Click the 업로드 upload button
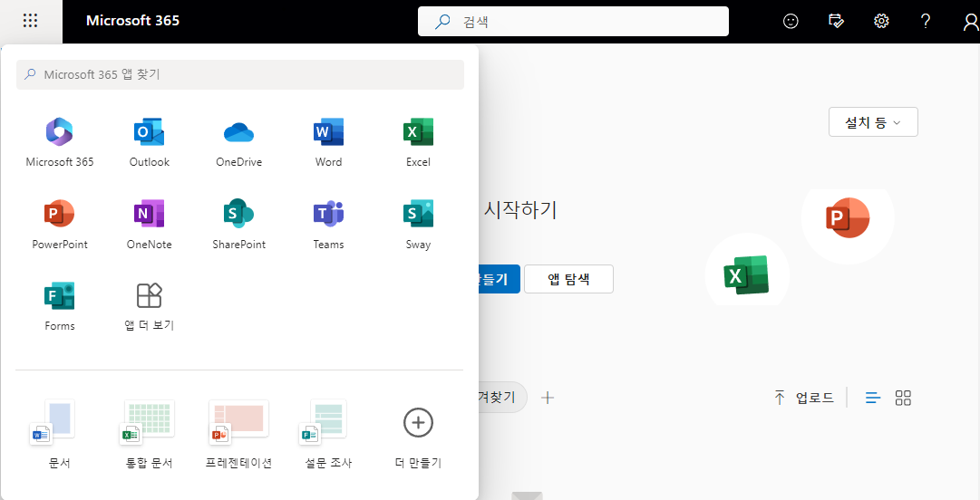Viewport: 980px width, 500px height. pos(803,398)
